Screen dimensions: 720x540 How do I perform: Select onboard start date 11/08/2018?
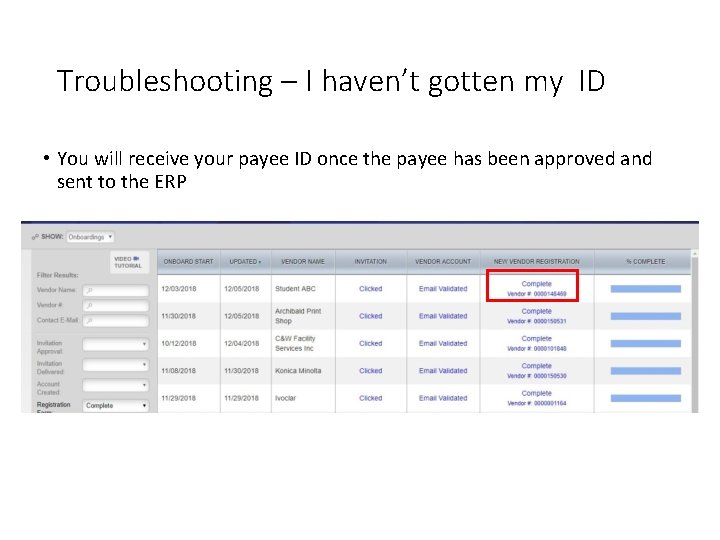[x=179, y=371]
